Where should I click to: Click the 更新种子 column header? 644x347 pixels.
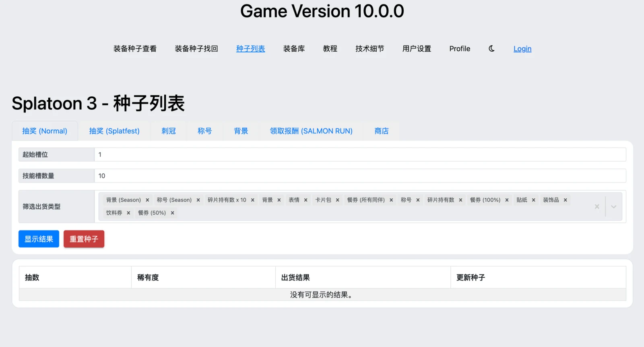point(538,277)
